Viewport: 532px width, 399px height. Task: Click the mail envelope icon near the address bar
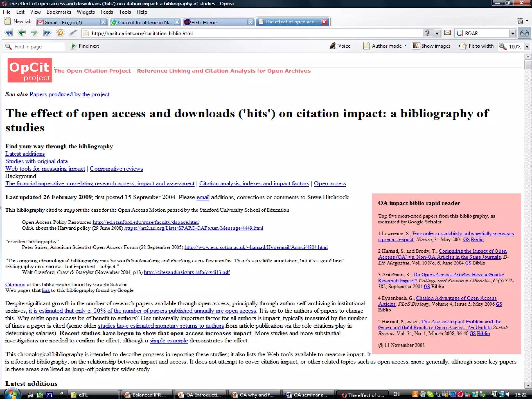coord(447,33)
